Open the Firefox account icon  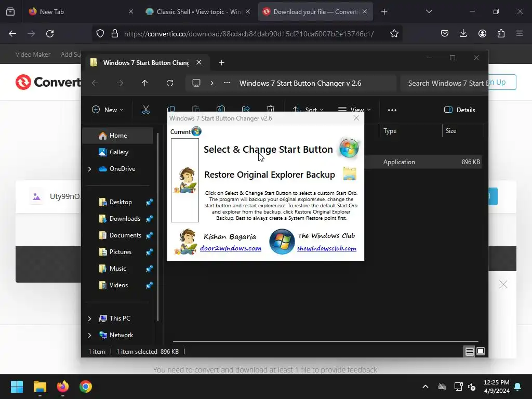click(482, 33)
